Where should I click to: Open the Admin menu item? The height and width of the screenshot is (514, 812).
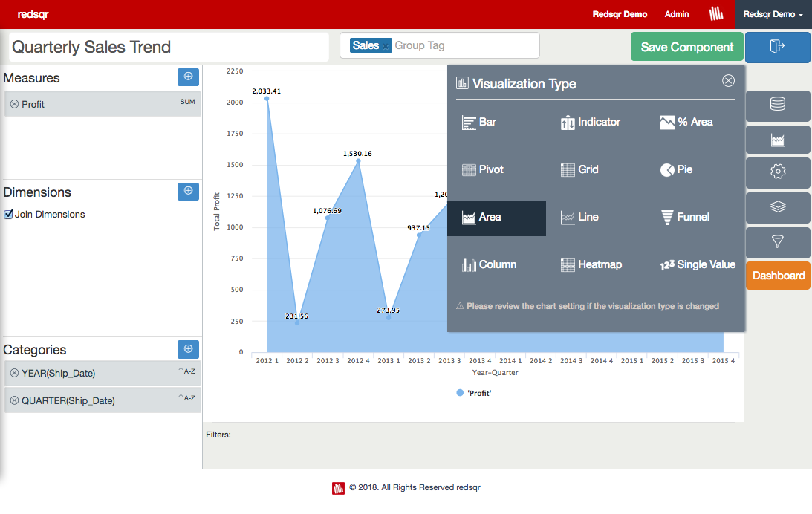(677, 15)
